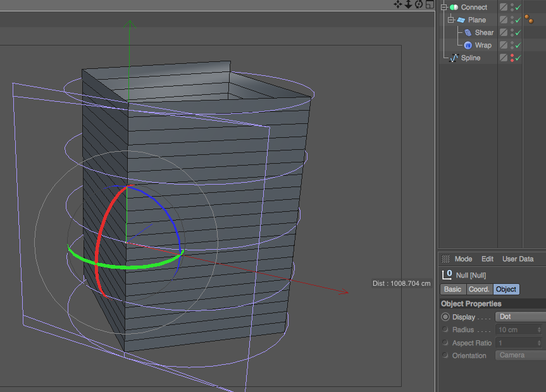Viewport: 546px width, 392px height.
Task: Disable the Wrap deformer green checkmark
Action: point(518,46)
